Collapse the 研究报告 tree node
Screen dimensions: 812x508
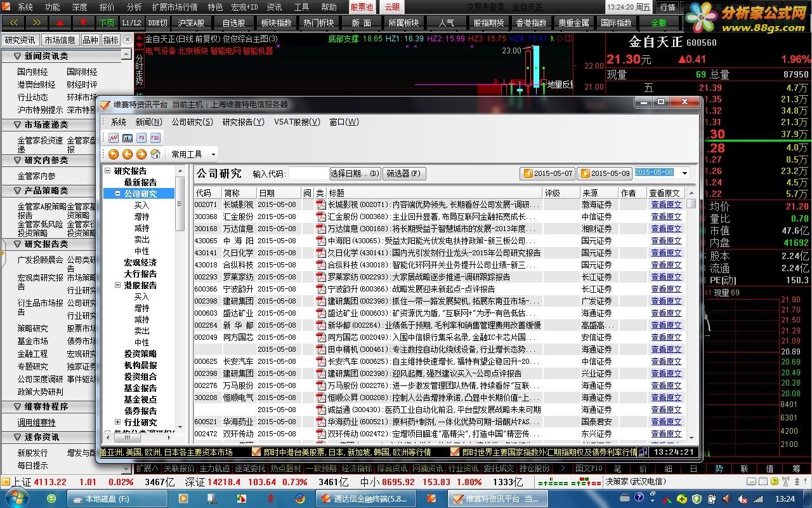click(x=107, y=171)
